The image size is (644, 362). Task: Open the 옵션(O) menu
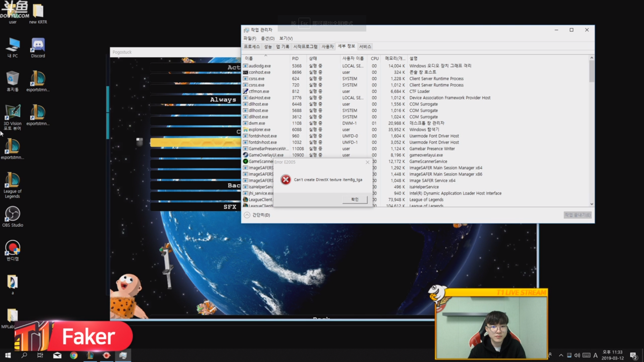pos(268,38)
